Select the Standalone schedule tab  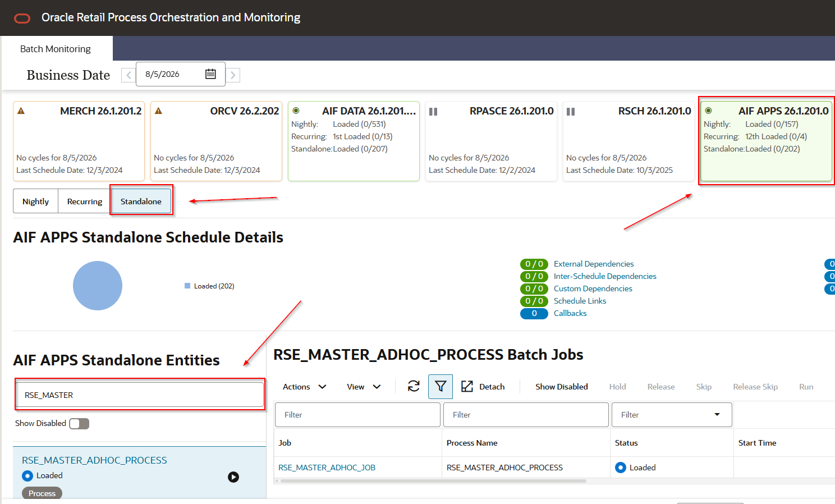click(141, 201)
